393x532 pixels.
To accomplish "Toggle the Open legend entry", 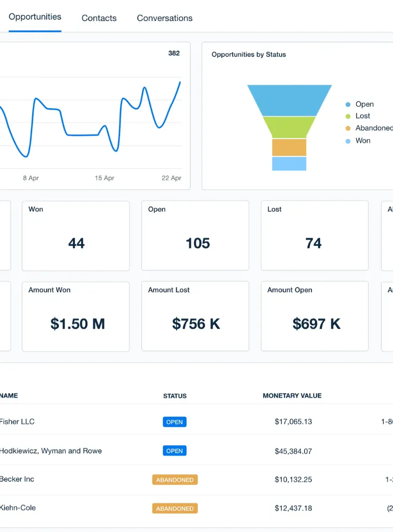I will (x=360, y=104).
